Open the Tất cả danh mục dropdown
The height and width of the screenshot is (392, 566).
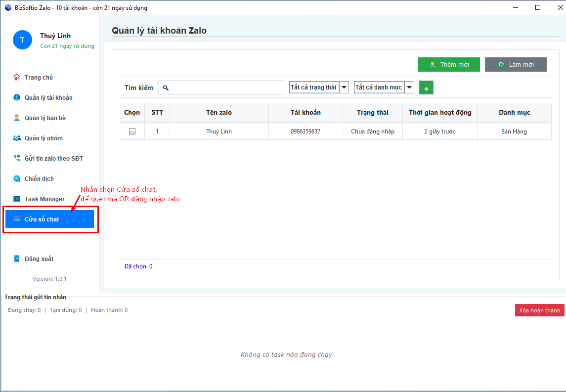409,87
